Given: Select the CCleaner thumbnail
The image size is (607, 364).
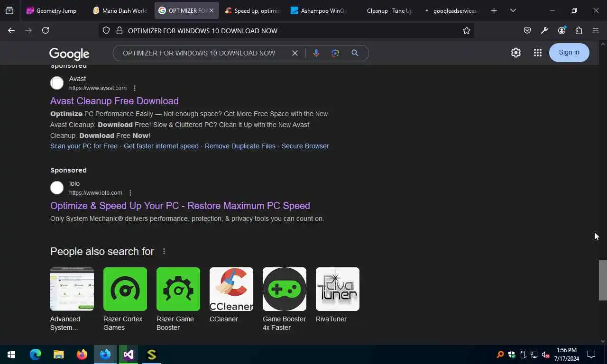Looking at the screenshot, I should (x=231, y=289).
